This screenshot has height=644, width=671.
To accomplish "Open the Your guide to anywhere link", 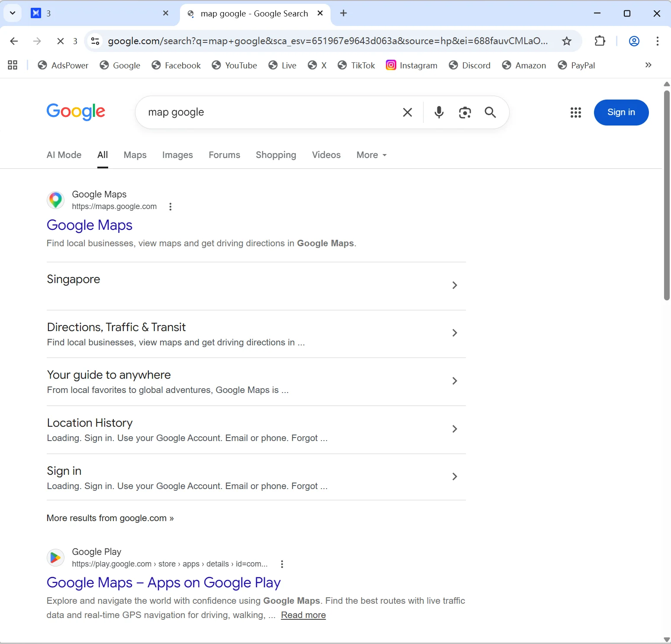I will tap(109, 375).
